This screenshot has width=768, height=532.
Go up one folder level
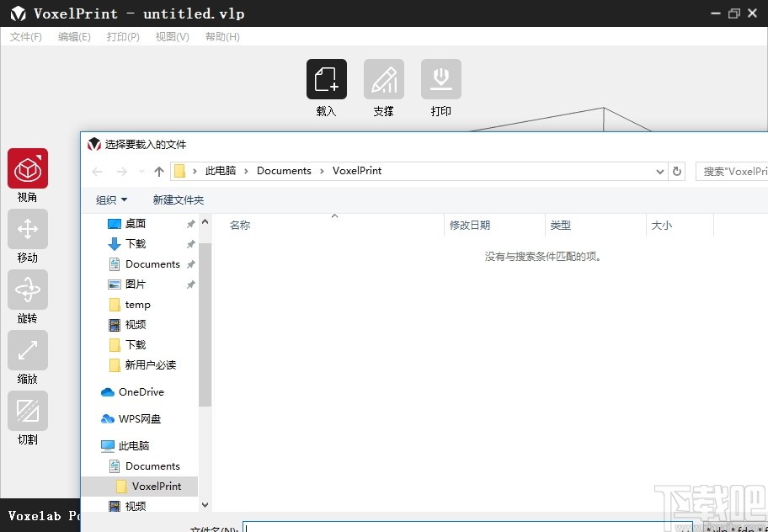point(158,171)
